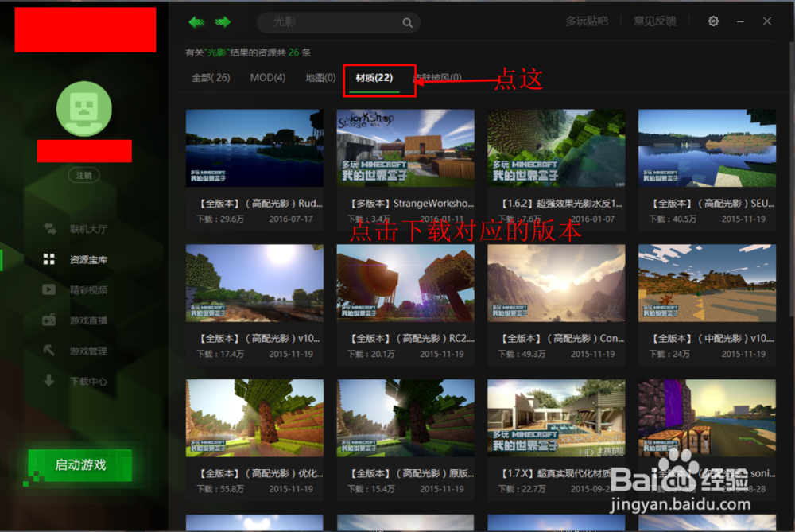Open 游戏管理 in sidebar

(89, 351)
